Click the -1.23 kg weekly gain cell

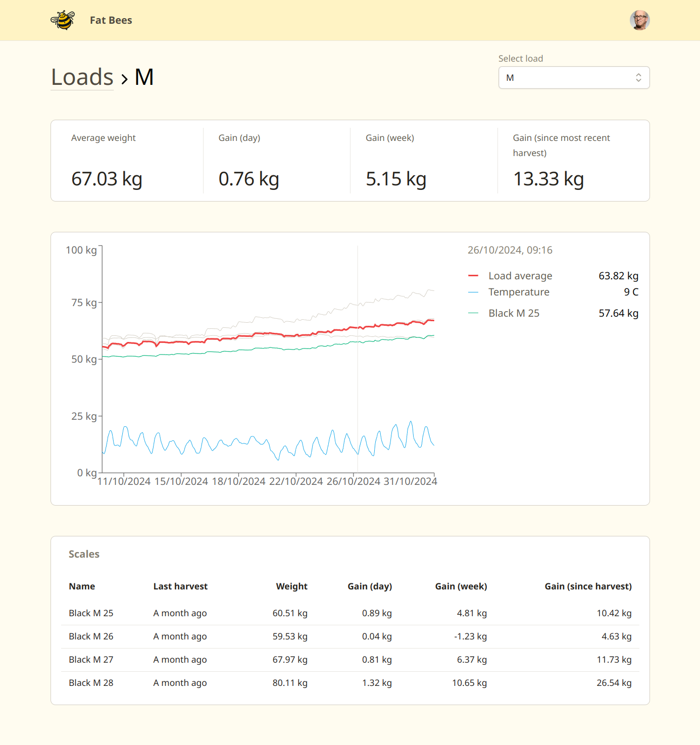tap(470, 636)
